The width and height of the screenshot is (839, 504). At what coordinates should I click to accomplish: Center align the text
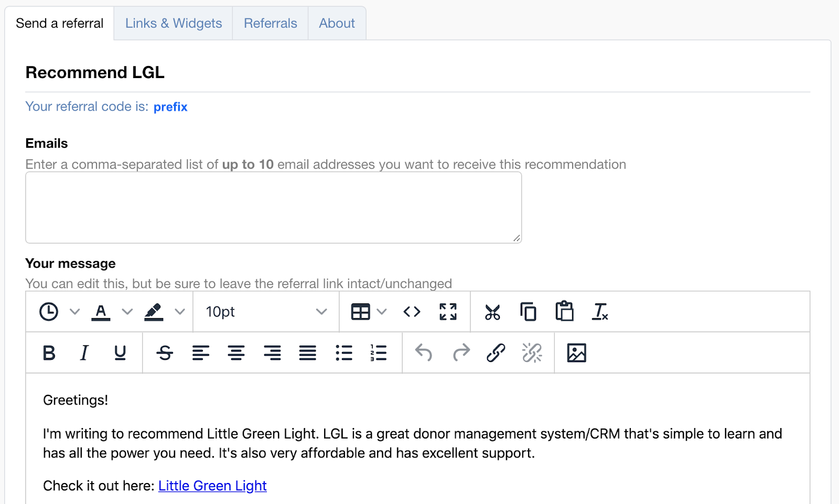click(236, 353)
